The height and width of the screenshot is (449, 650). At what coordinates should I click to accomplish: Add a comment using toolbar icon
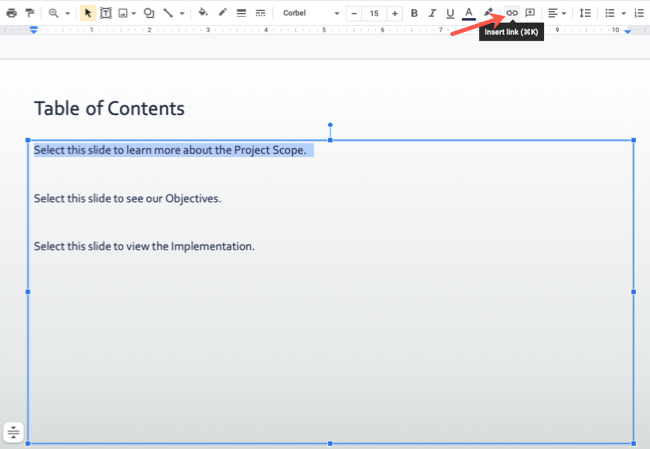coord(530,13)
